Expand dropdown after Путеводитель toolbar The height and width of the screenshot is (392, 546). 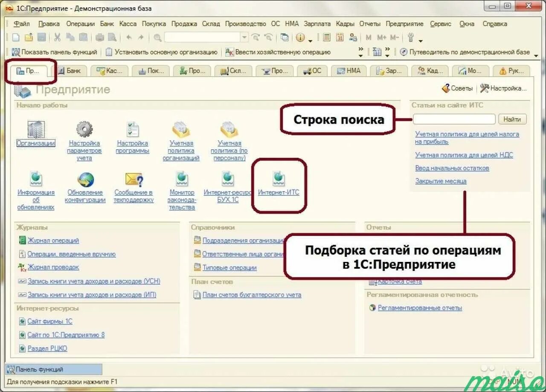pyautogui.click(x=536, y=55)
